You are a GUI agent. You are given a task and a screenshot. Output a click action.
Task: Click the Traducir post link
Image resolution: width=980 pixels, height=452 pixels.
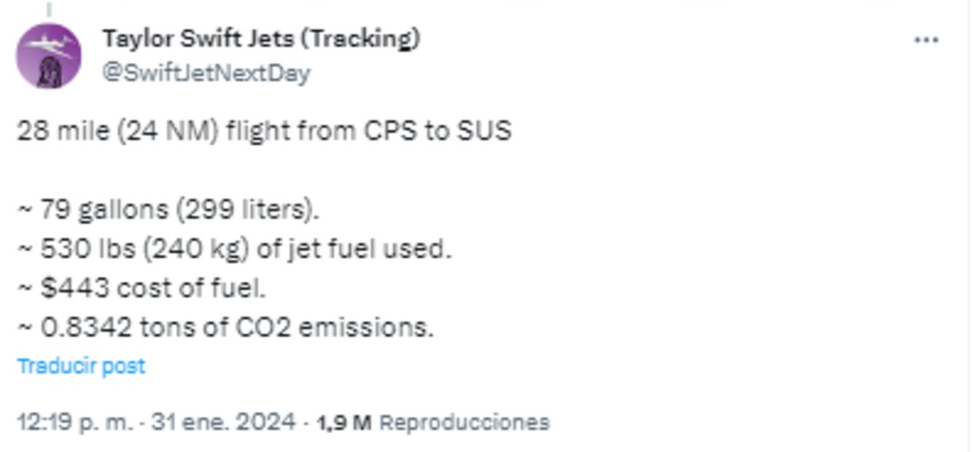(81, 365)
